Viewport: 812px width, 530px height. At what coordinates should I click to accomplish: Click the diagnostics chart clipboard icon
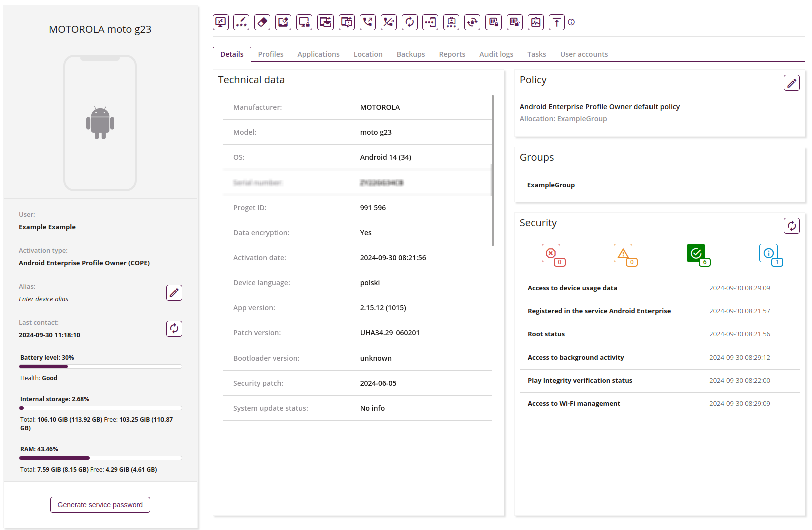click(x=536, y=22)
